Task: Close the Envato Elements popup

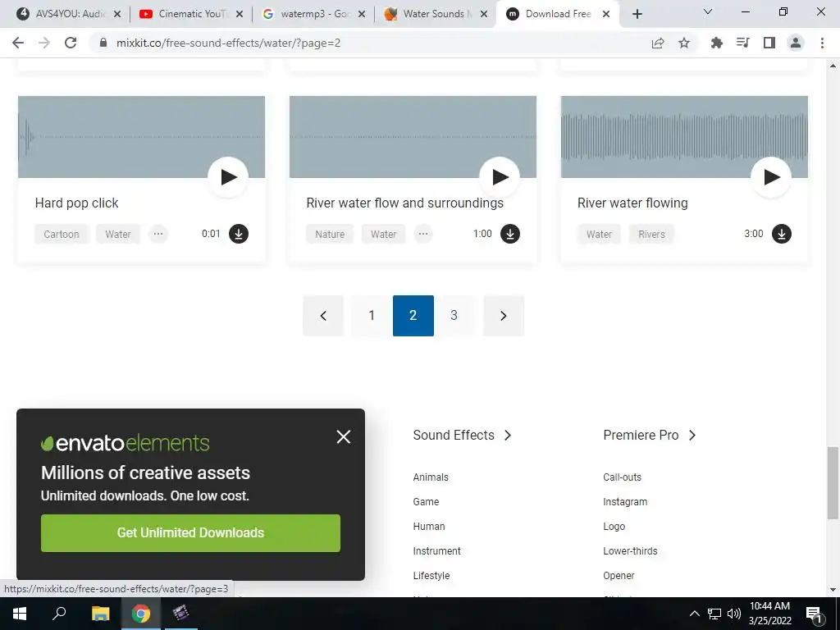Action: (344, 436)
